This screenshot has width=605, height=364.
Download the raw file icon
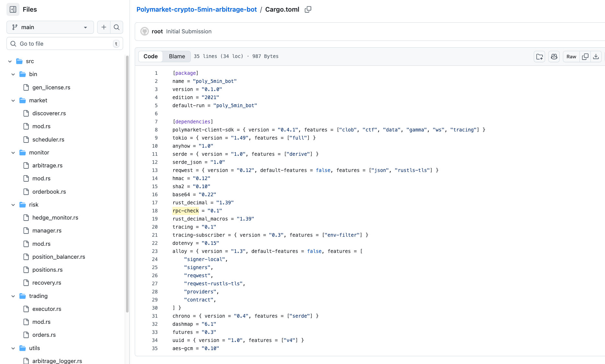pos(596,57)
